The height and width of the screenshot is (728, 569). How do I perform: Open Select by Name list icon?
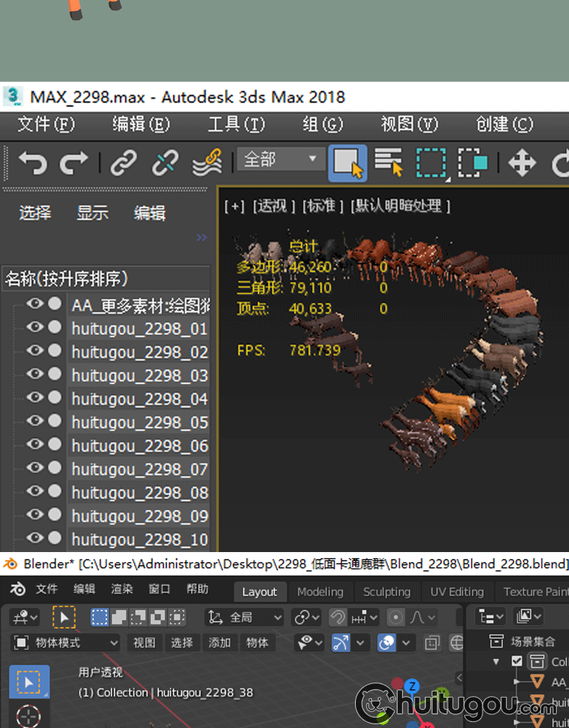(388, 162)
